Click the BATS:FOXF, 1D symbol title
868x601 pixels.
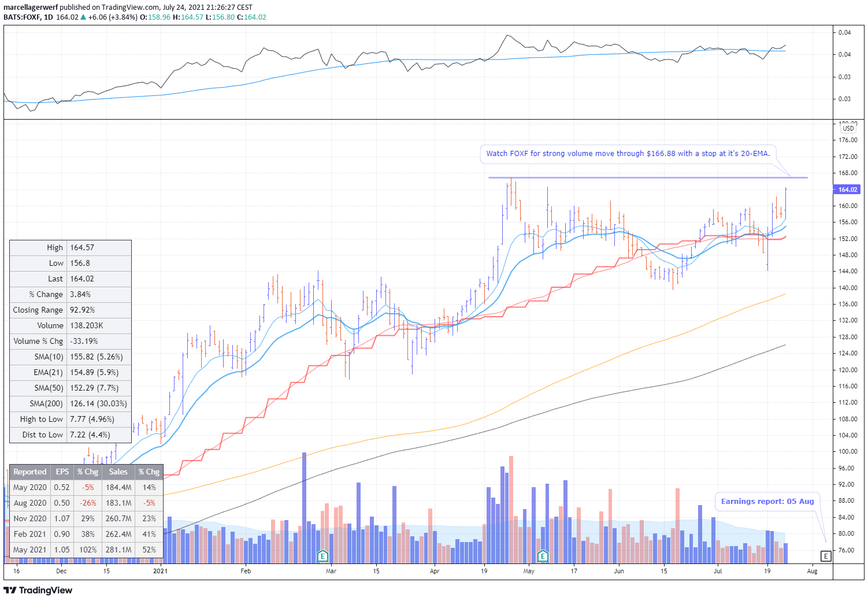click(x=28, y=17)
